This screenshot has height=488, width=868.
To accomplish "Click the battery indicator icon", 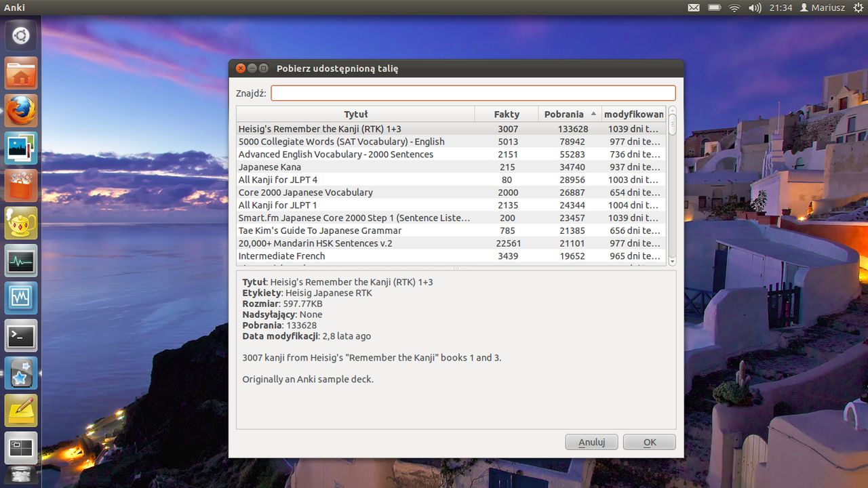I will 714,7.
